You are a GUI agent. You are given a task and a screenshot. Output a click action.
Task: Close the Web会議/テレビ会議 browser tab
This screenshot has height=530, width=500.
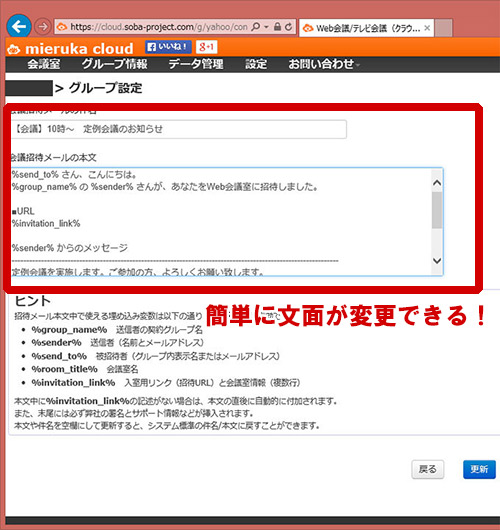pyautogui.click(x=427, y=28)
